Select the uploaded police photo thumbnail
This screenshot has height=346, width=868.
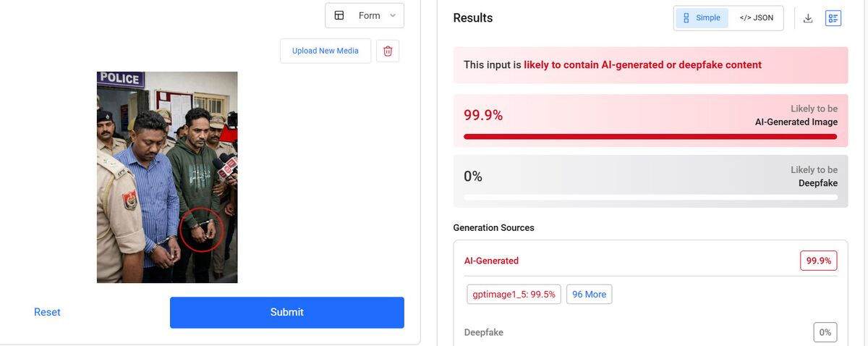pyautogui.click(x=167, y=177)
